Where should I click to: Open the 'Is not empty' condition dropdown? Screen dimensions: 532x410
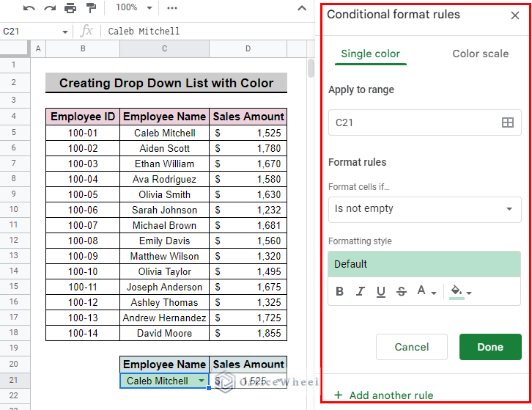click(x=424, y=209)
